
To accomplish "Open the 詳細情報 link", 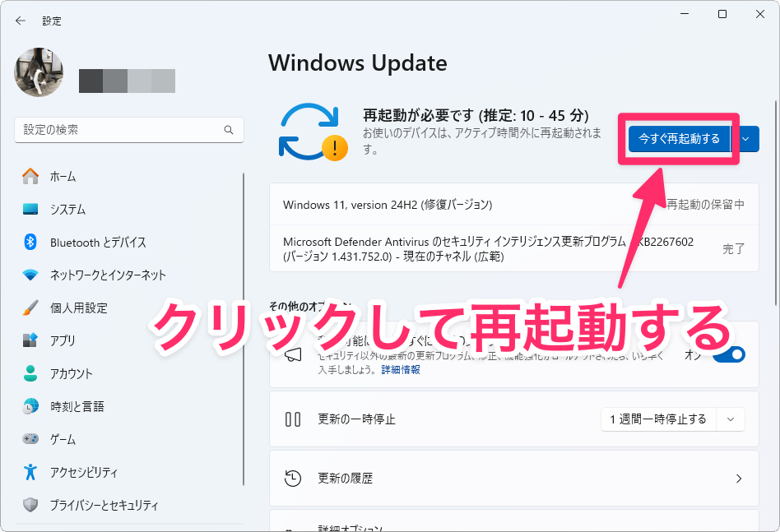I will [x=401, y=369].
